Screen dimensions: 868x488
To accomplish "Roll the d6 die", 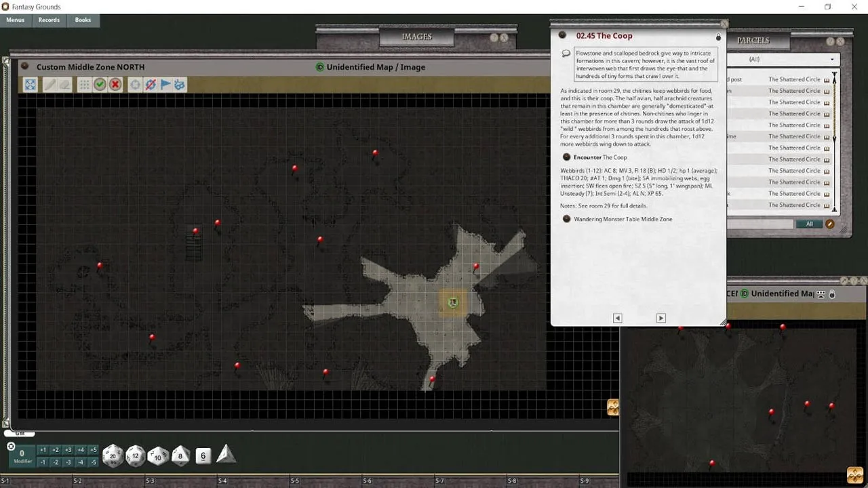I will pyautogui.click(x=203, y=455).
